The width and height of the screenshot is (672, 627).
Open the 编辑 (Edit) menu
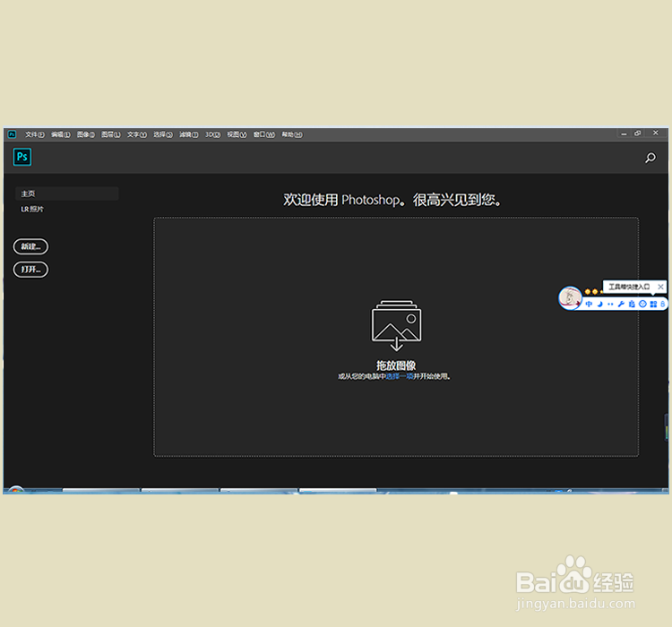[60, 134]
